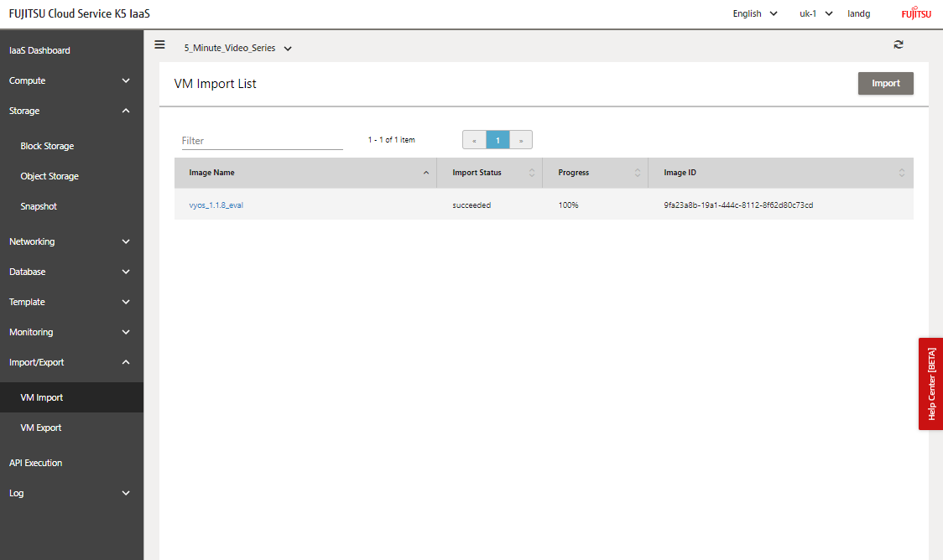This screenshot has height=560, width=943.
Task: Open the English language dropdown
Action: pos(755,13)
